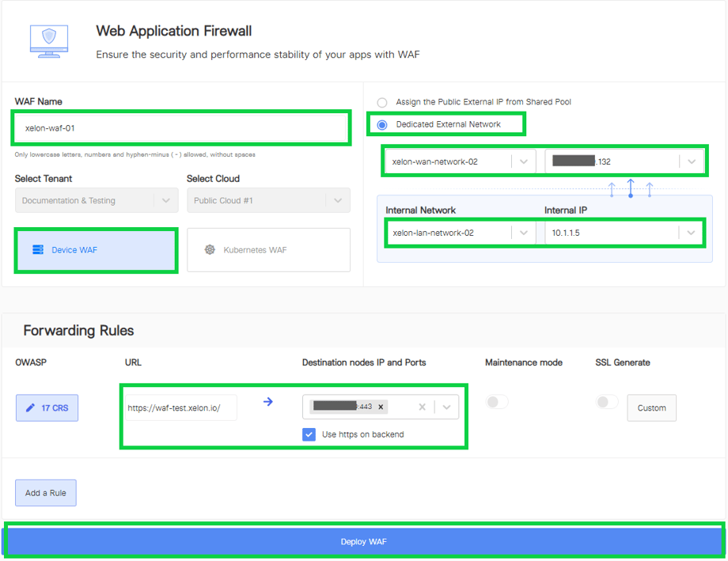728x561 pixels.
Task: Click the Forwarding Rules heading
Action: click(x=78, y=330)
